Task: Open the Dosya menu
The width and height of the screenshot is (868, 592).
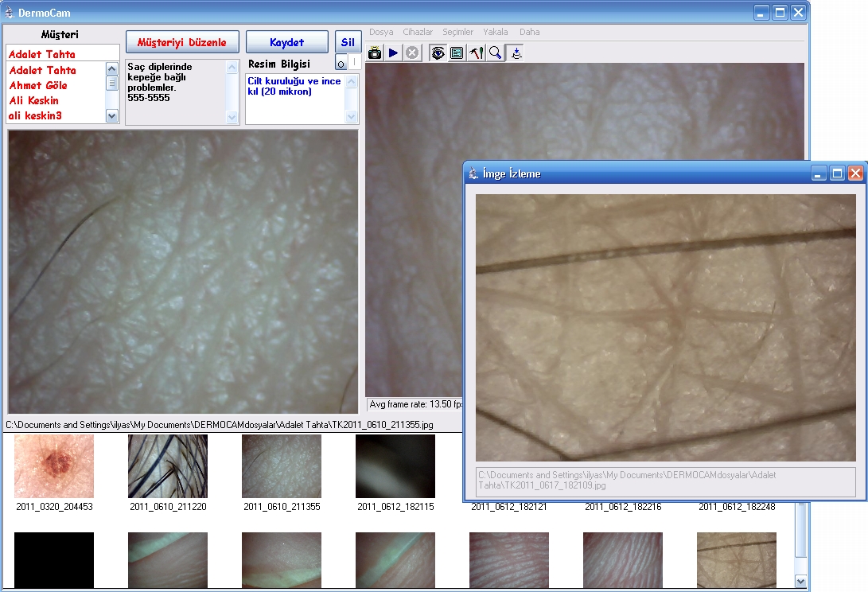Action: pos(381,32)
